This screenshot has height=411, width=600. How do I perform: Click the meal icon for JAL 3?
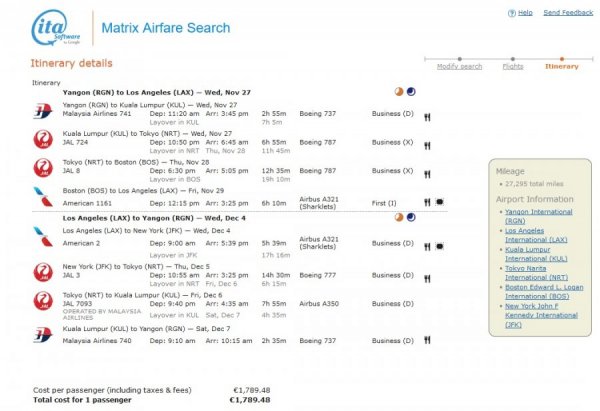(427, 279)
